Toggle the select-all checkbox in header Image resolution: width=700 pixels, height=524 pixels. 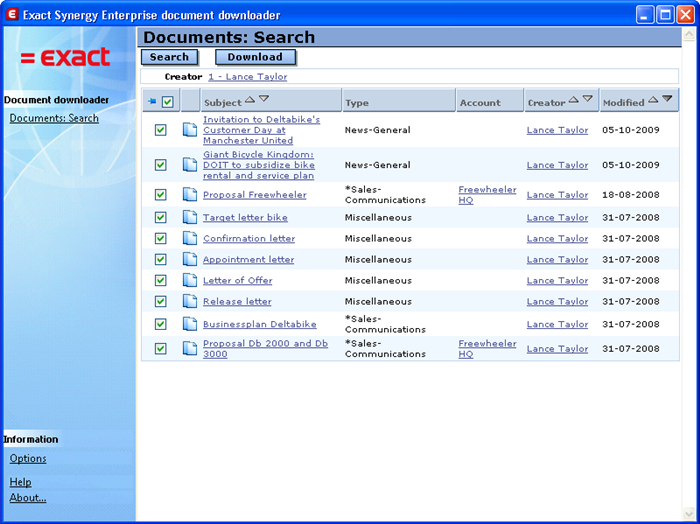click(x=167, y=102)
